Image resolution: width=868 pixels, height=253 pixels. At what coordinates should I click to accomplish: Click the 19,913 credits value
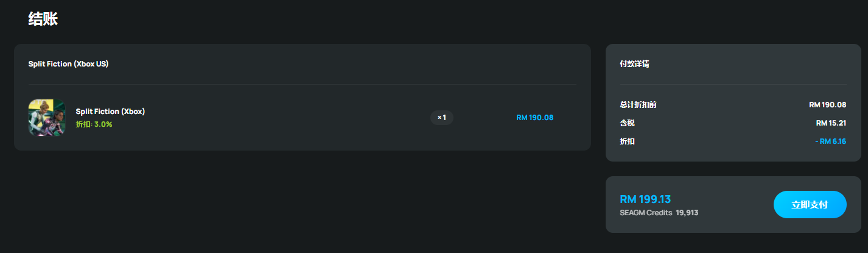coord(687,213)
